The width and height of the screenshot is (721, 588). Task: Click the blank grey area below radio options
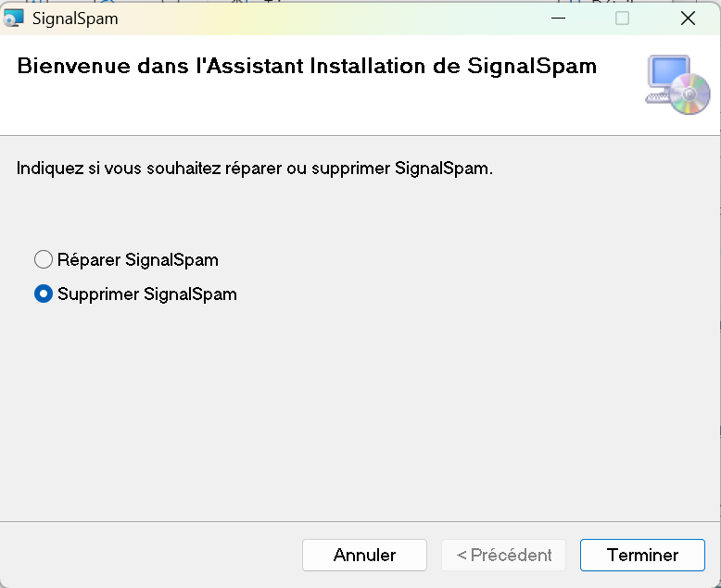359,413
